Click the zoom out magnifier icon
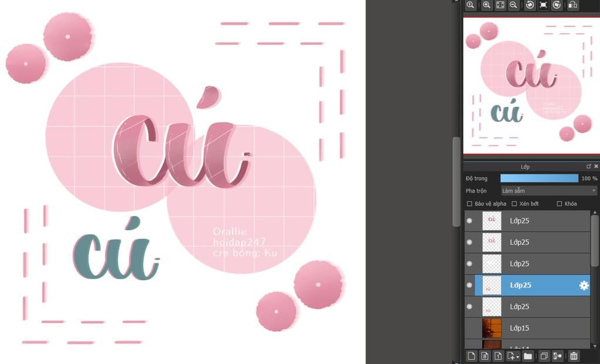This screenshot has width=600, height=364. tap(513, 5)
